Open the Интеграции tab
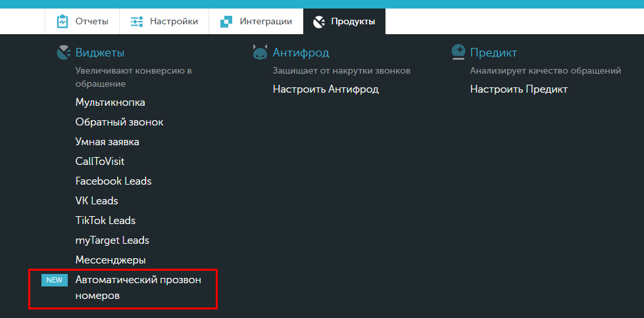 click(x=257, y=21)
